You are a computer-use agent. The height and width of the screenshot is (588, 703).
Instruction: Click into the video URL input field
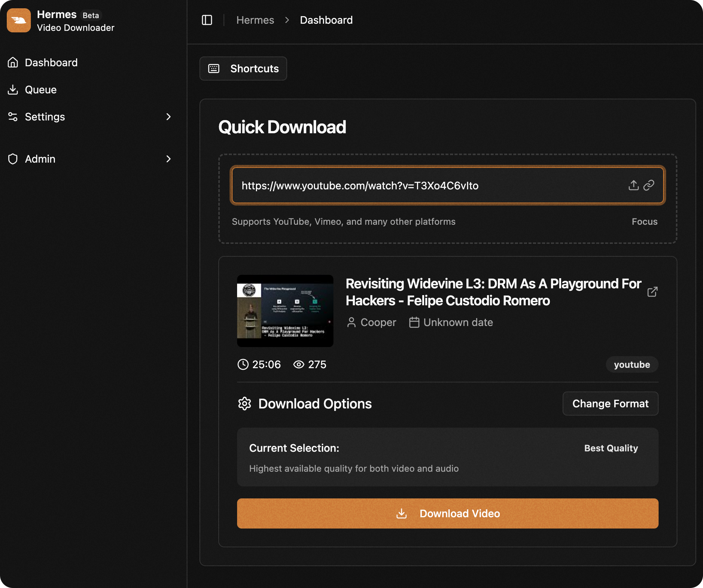414,186
